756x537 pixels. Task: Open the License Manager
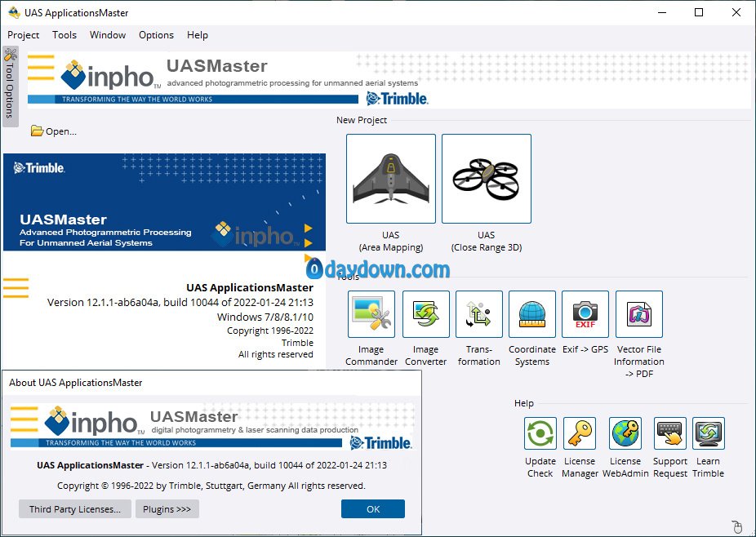tap(580, 433)
